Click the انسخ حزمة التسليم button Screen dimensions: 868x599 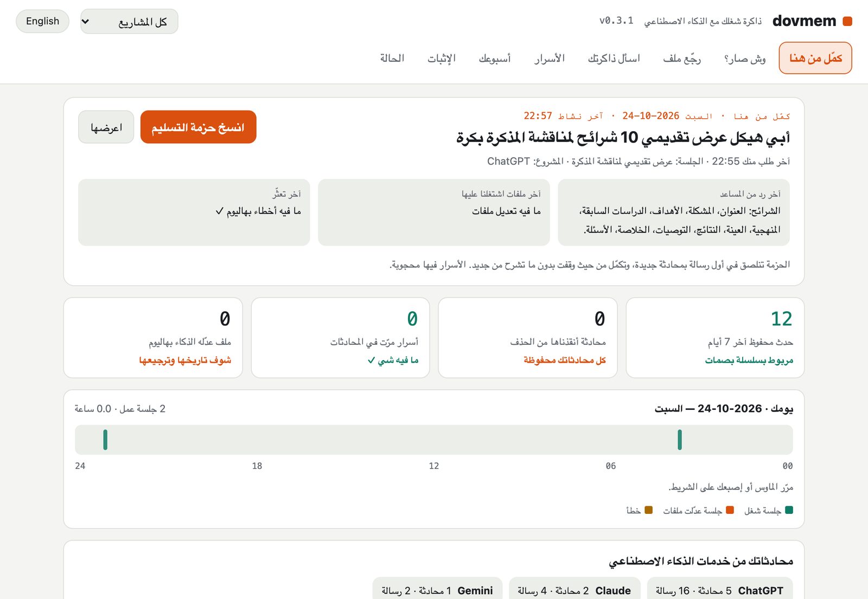coord(198,127)
